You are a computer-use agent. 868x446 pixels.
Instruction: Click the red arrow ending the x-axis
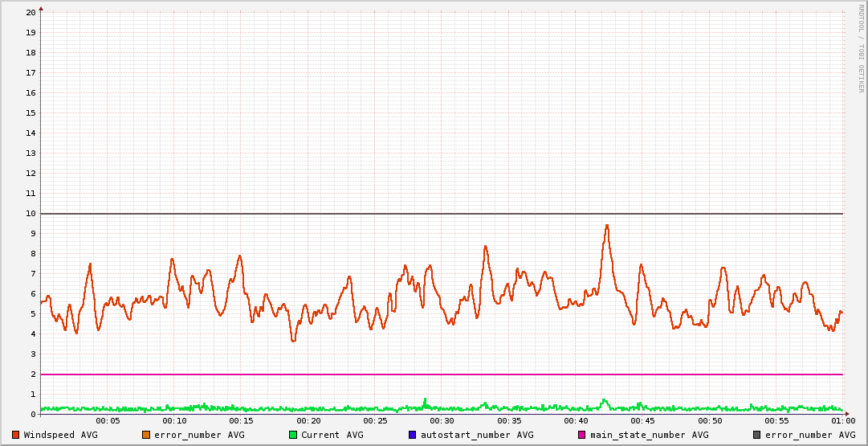(846, 414)
